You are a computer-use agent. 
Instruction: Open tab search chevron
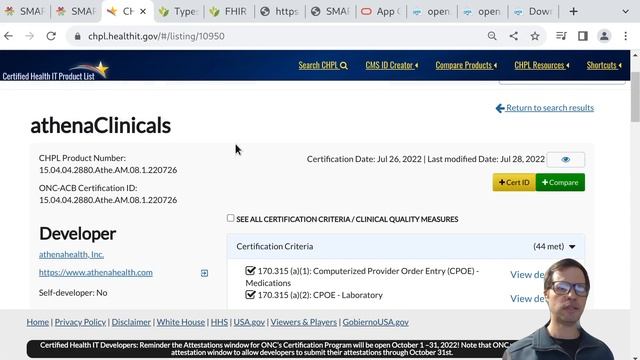point(625,11)
